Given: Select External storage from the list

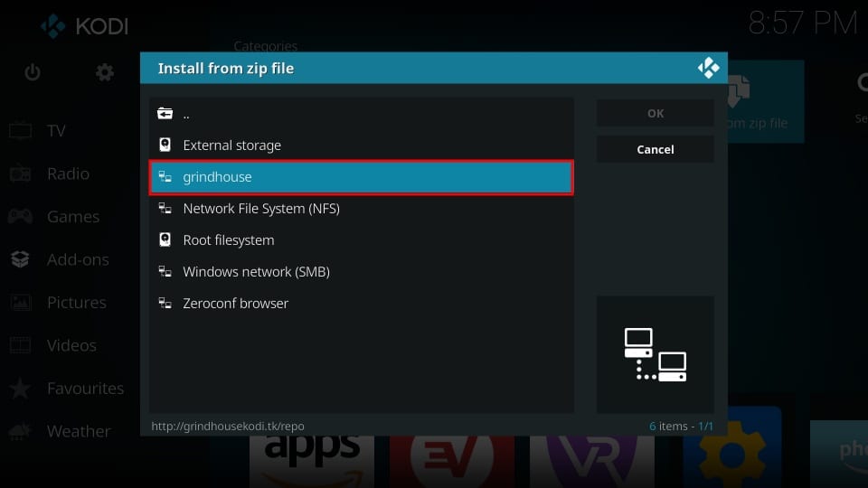Looking at the screenshot, I should pos(361,145).
